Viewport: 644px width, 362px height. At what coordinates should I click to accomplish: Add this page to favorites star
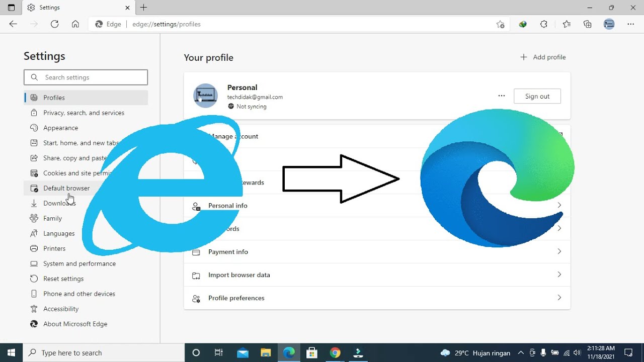[500, 24]
